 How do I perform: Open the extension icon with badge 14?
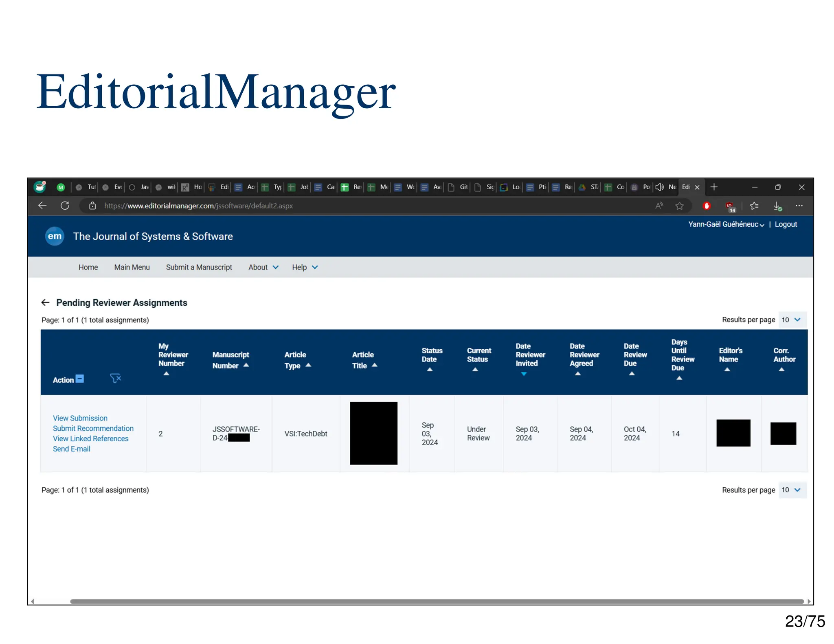tap(730, 206)
